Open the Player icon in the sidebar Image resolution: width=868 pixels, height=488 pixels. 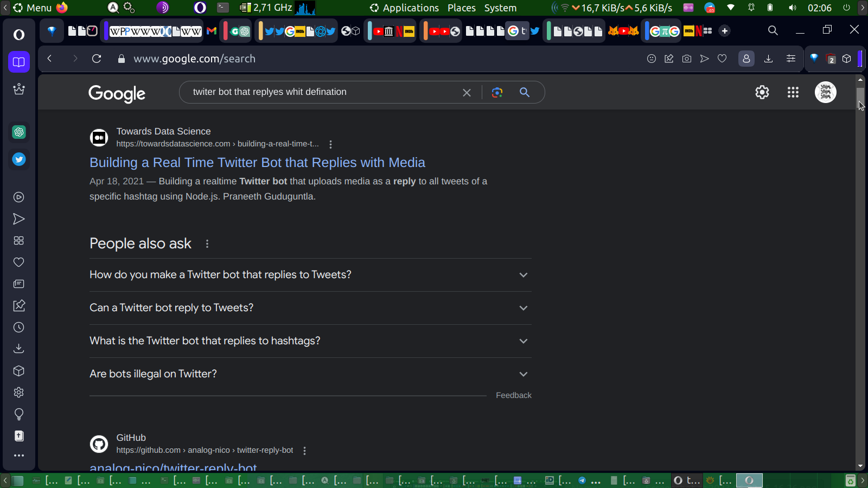point(19,197)
